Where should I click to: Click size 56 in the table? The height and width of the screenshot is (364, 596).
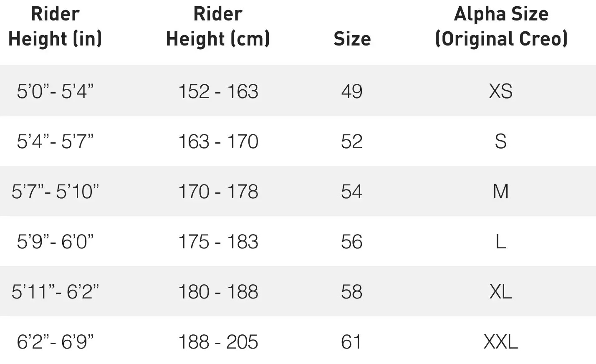coord(351,241)
